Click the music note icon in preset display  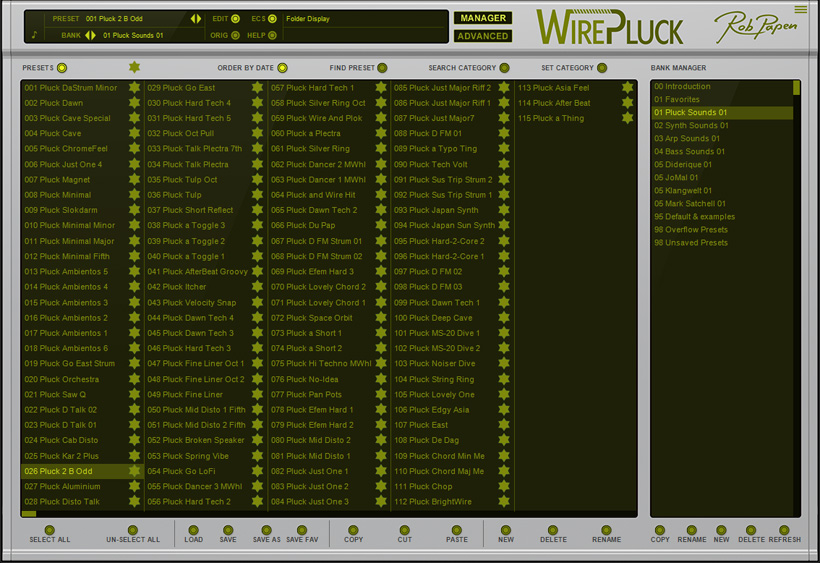click(35, 35)
